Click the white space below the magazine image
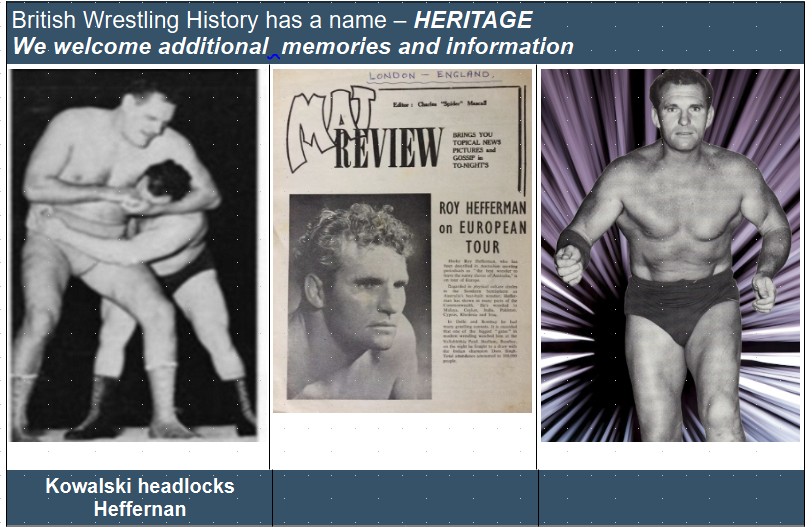 pyautogui.click(x=403, y=441)
